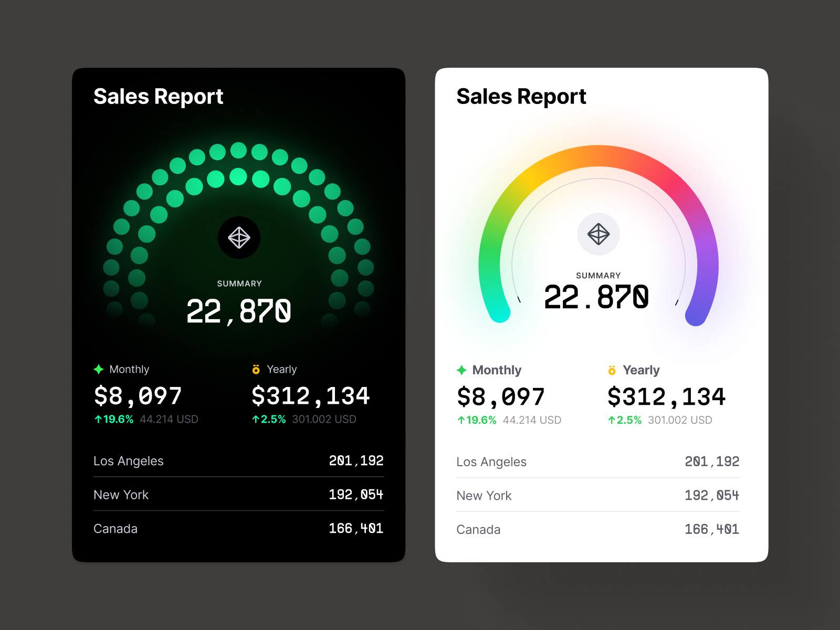The height and width of the screenshot is (630, 840).
Task: Open New York row in dark card
Action: 238,495
